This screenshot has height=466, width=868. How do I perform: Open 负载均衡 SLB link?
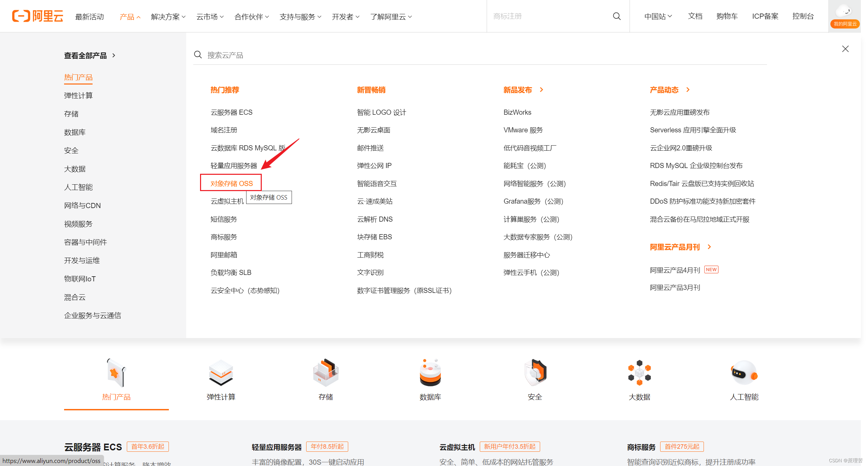coord(231,272)
